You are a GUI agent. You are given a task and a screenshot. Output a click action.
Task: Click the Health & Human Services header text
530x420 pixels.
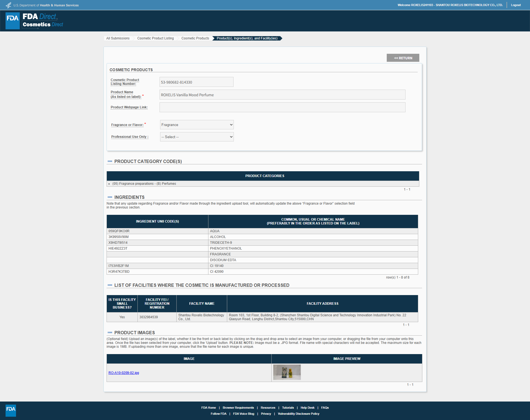(59, 5)
